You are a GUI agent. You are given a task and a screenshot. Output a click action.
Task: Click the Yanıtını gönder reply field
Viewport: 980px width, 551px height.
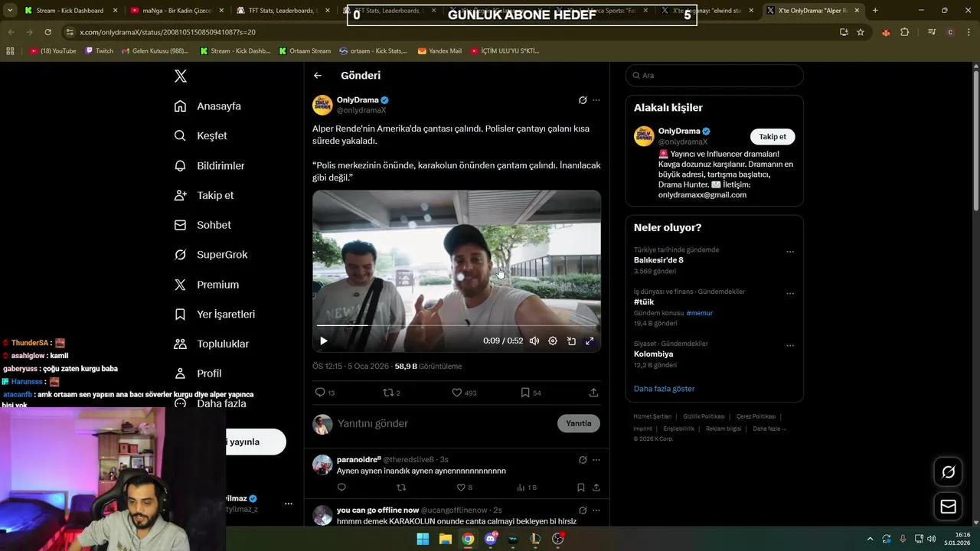coord(444,424)
